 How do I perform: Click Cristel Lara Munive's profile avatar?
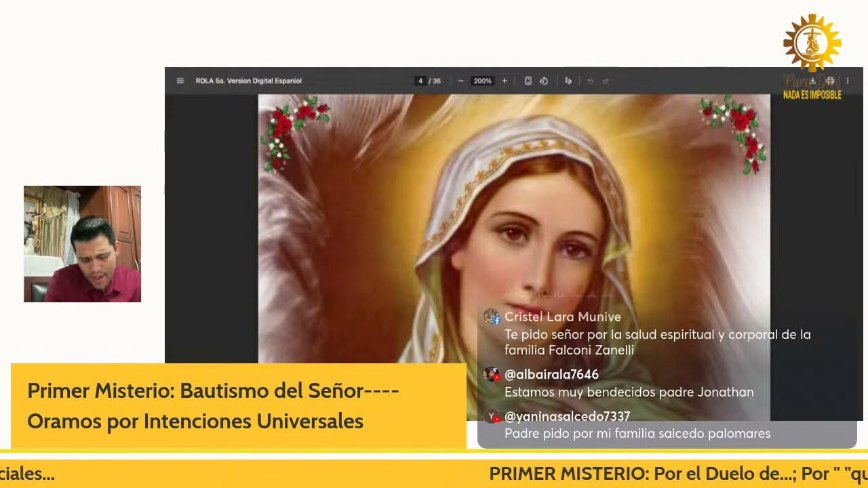492,317
